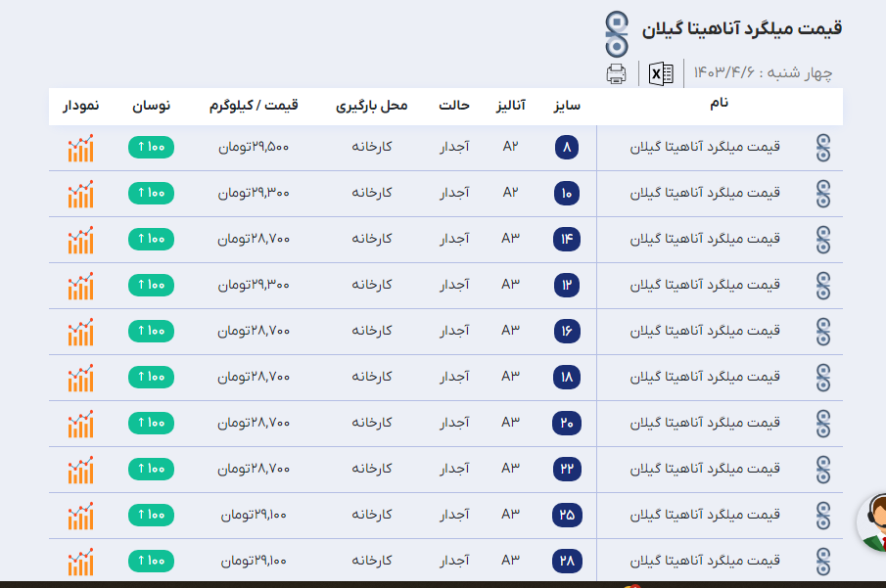Open the support agent chat avatar

pos(873,520)
